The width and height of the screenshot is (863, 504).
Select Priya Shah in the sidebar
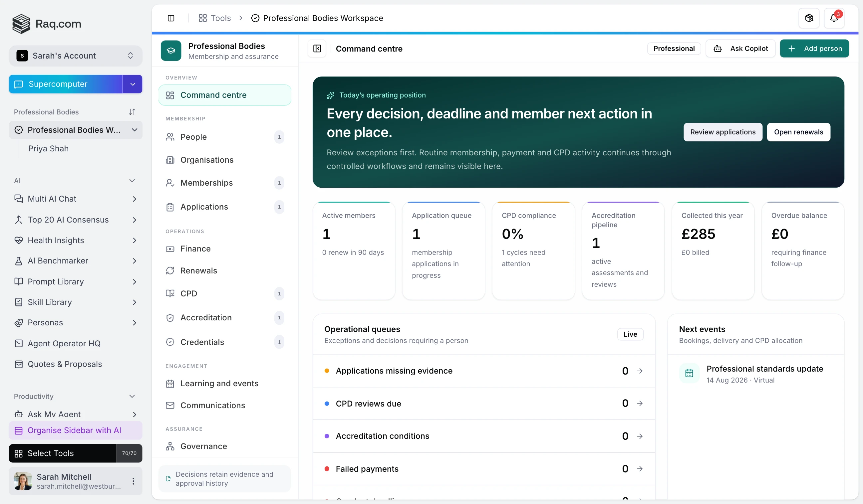48,148
